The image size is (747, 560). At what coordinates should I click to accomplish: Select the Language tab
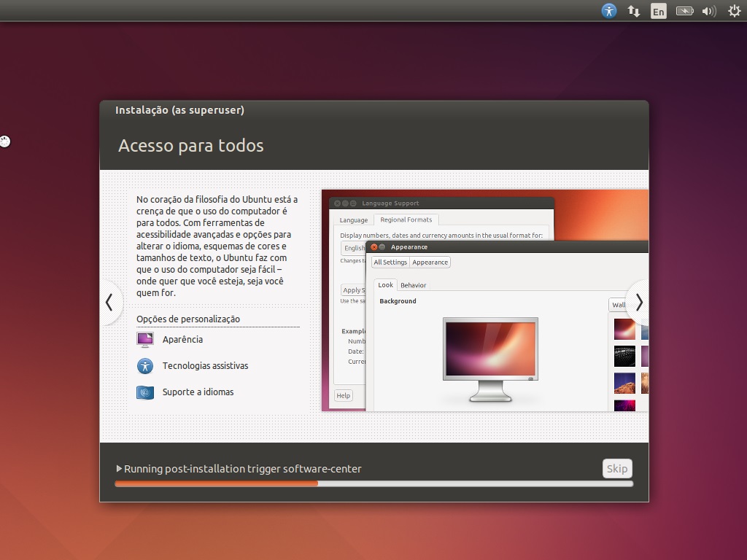(354, 219)
